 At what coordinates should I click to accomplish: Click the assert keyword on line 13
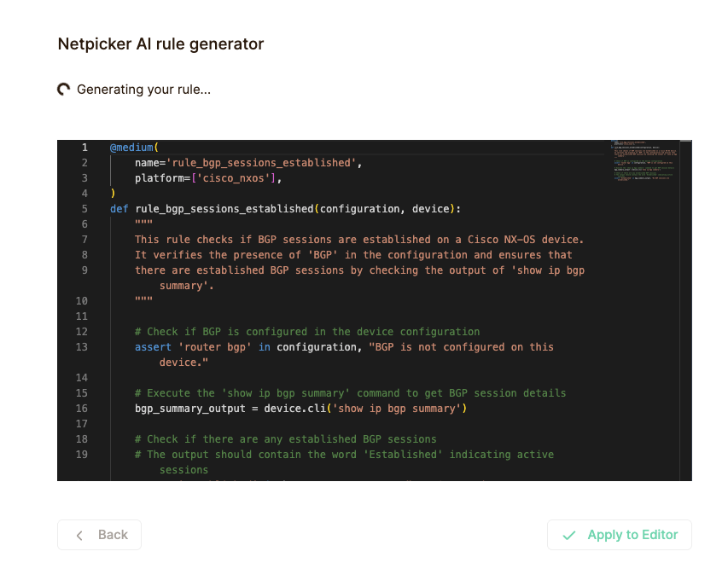(153, 347)
